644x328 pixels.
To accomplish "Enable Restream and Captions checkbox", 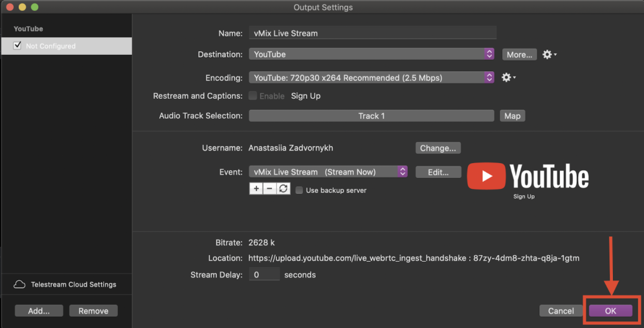I will pos(253,96).
